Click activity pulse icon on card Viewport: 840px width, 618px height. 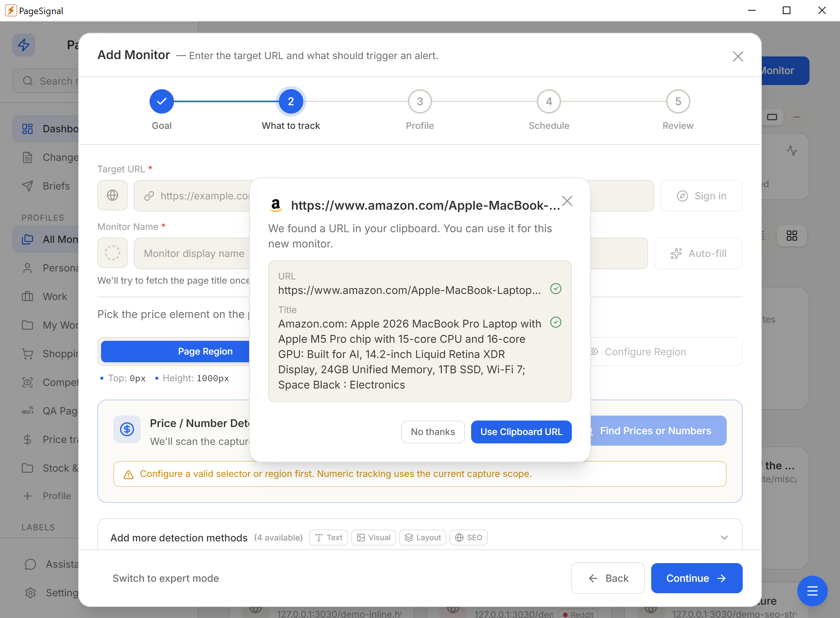(x=792, y=151)
